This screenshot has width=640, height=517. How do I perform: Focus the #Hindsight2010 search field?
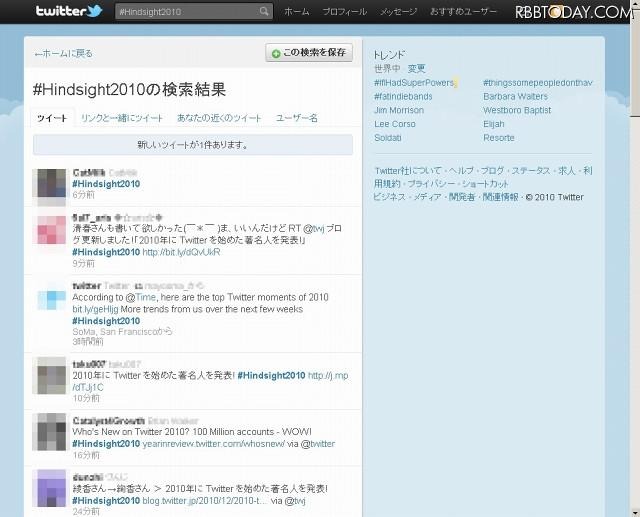pyautogui.click(x=194, y=11)
